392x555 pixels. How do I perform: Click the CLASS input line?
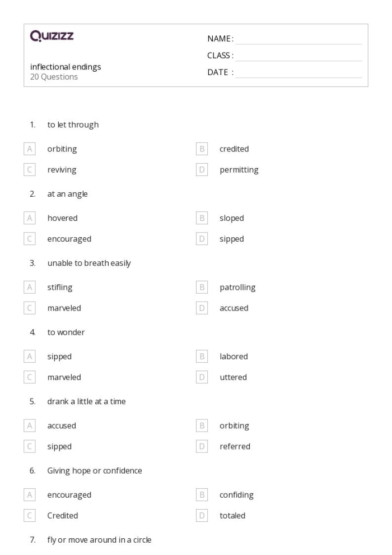[298, 56]
